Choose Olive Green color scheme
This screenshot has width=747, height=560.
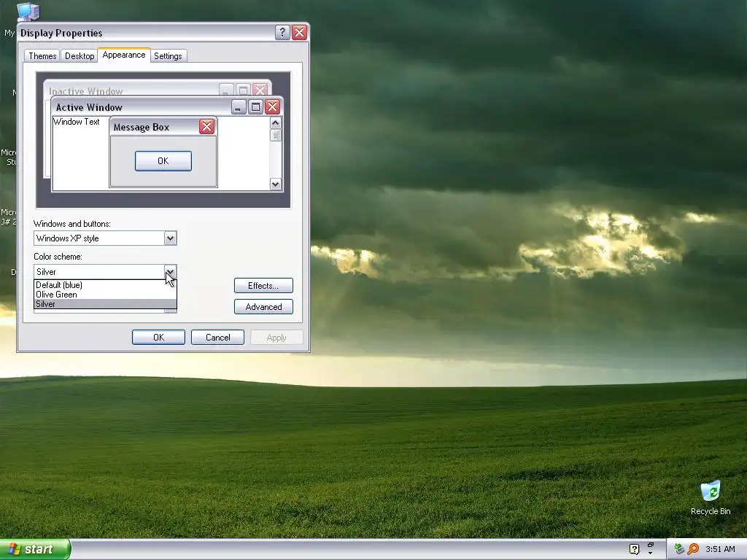(105, 295)
